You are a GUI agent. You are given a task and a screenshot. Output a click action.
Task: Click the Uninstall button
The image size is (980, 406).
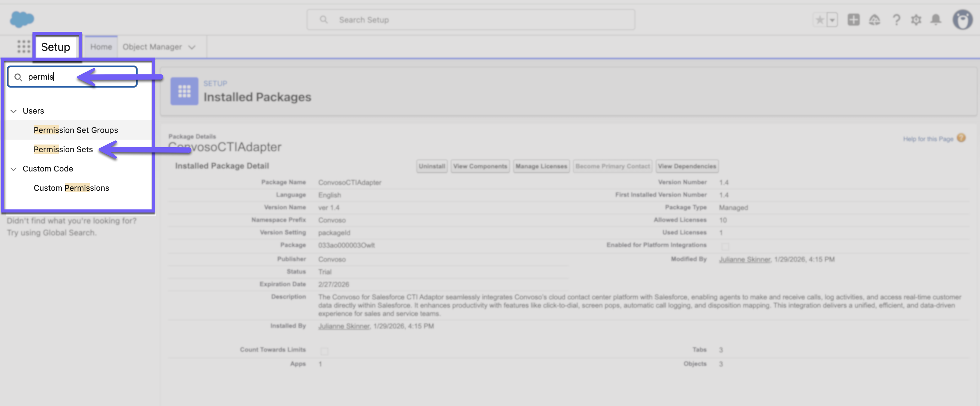click(431, 166)
